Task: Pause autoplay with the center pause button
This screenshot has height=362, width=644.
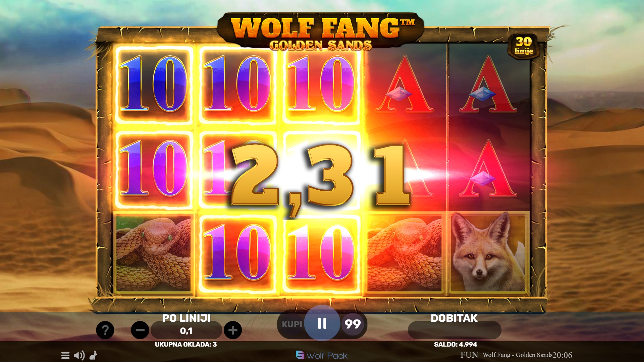Action: point(322,323)
